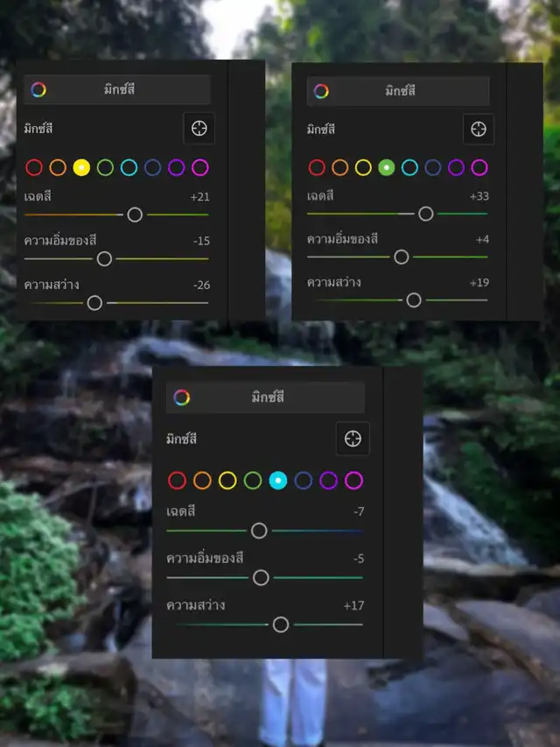Select the yellow color circle in the bottom panel
The width and height of the screenshot is (560, 747).
pyautogui.click(x=227, y=480)
